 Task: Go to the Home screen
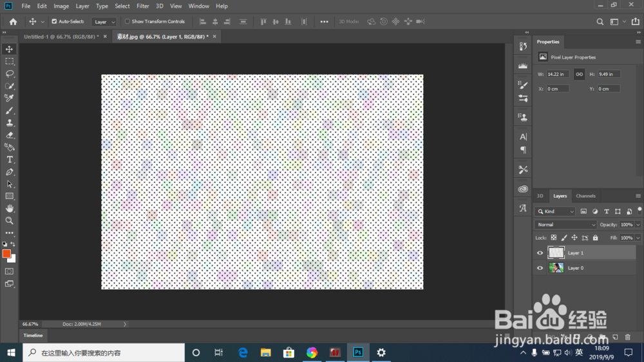(x=13, y=21)
